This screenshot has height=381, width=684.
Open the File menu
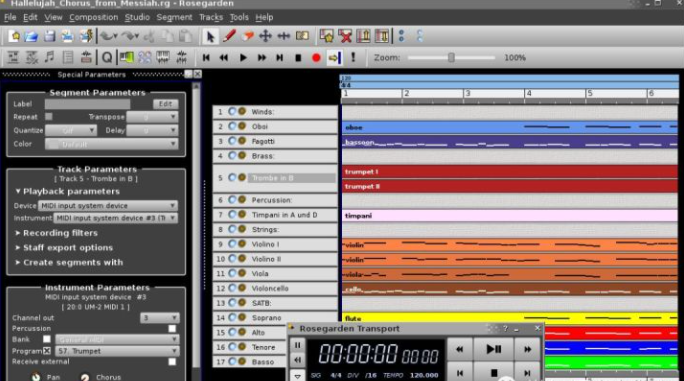pyautogui.click(x=10, y=17)
